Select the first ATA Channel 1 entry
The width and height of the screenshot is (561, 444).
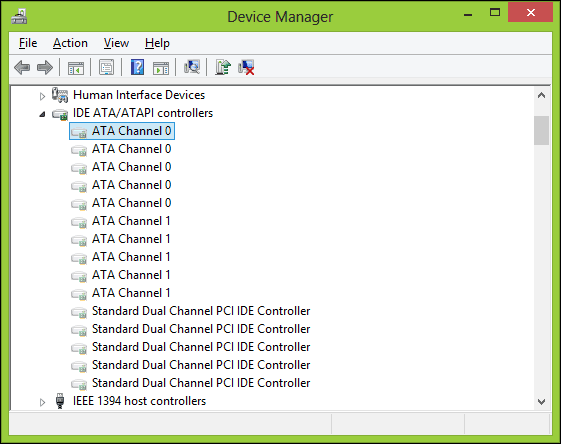(121, 221)
